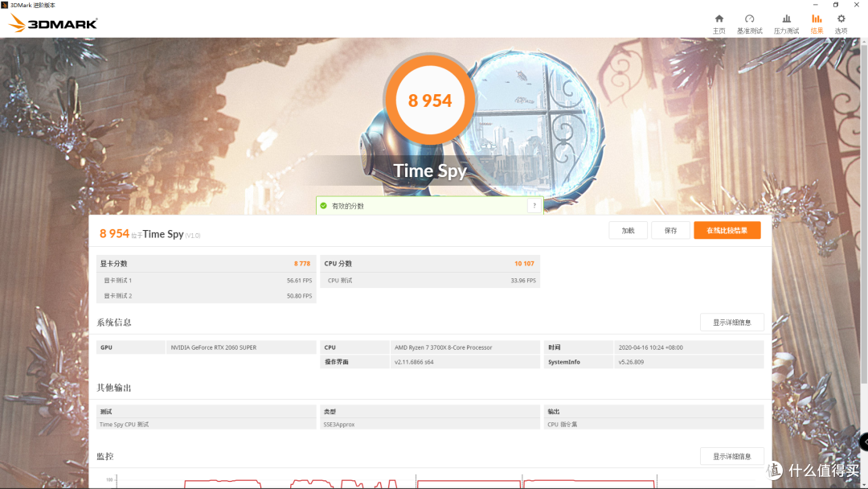Screen dimensions: 868x489
Task: Show monitoring details button
Action: [732, 456]
